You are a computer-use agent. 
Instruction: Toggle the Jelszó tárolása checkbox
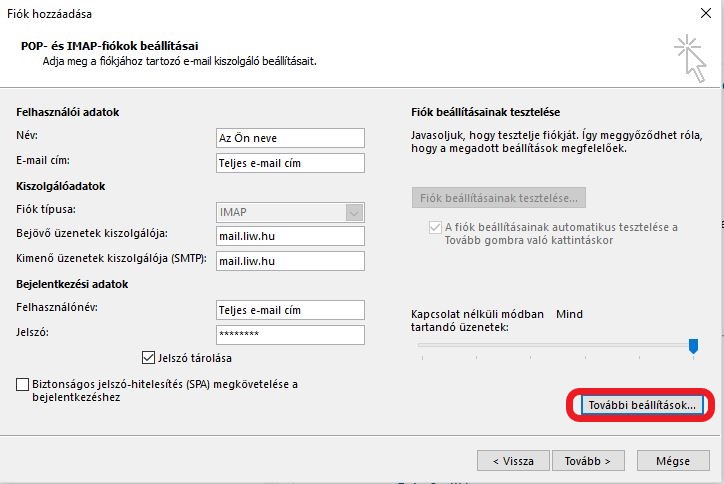pyautogui.click(x=149, y=357)
